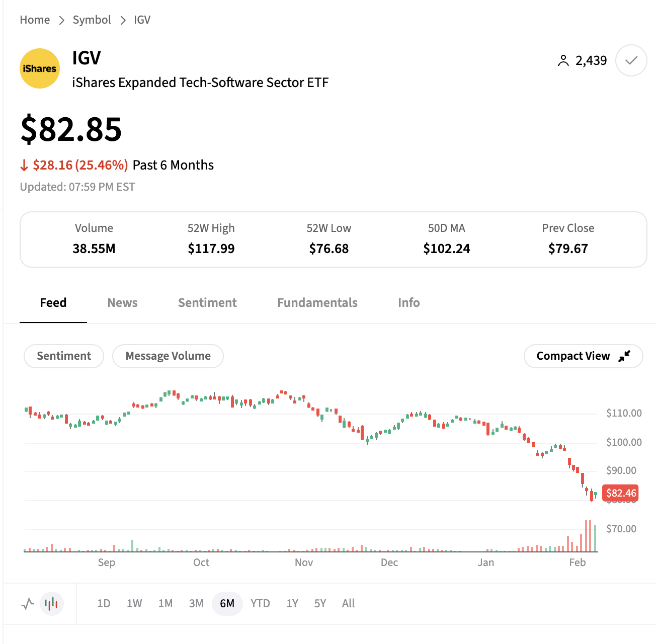
Task: Toggle the Message Volume overlay pill
Action: (168, 356)
